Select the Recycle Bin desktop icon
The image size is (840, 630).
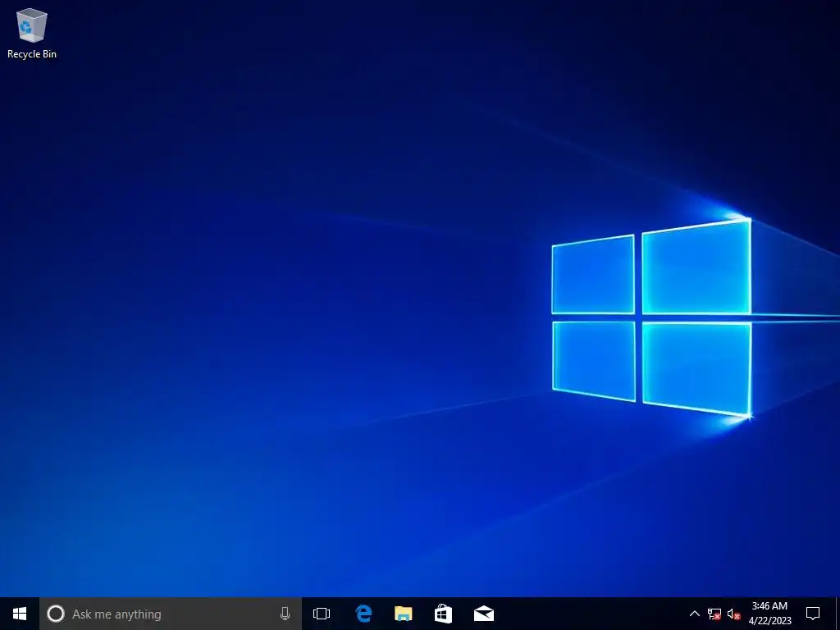click(32, 33)
